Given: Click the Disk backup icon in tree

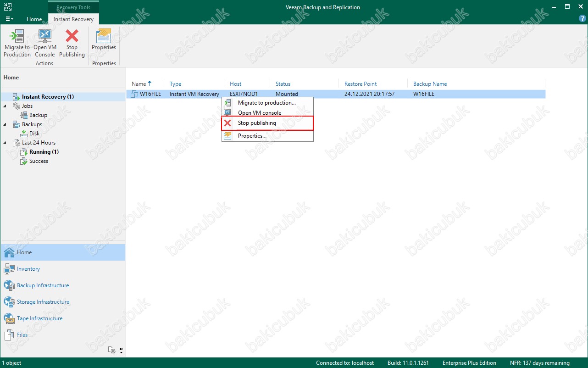Looking at the screenshot, I should [x=24, y=134].
